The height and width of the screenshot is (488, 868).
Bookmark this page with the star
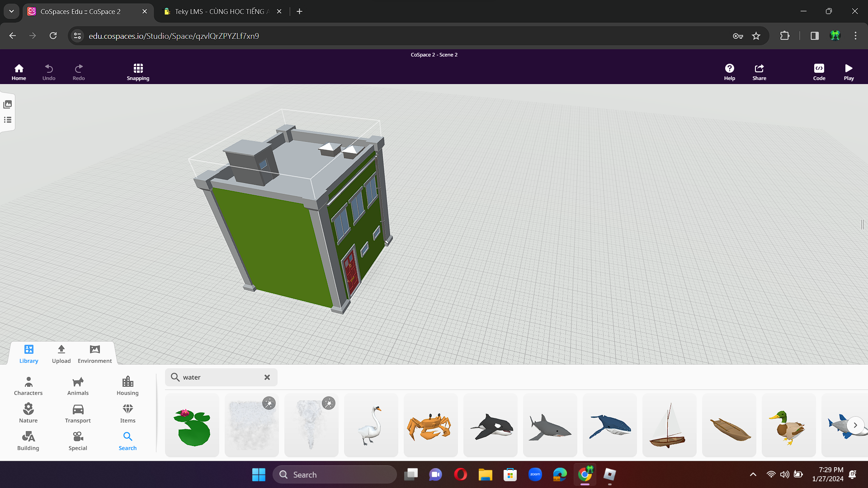coord(756,36)
